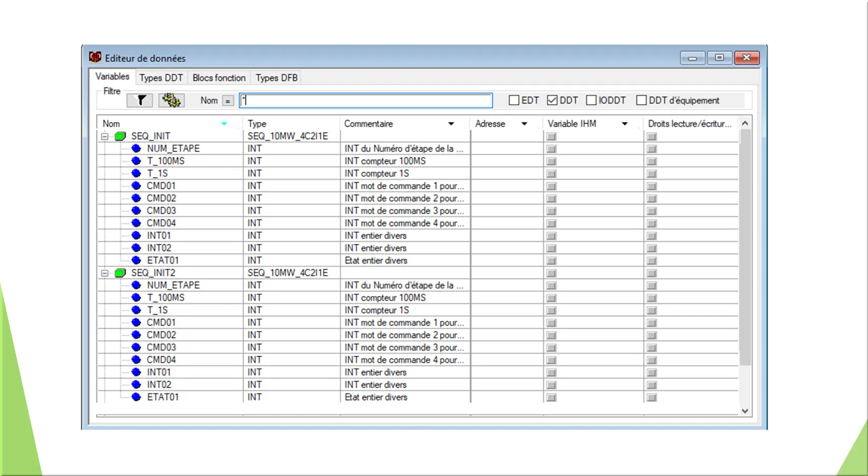Click the blue icon of ETAT01 under SEQ_INIT2
This screenshot has height=476, width=868.
[136, 397]
